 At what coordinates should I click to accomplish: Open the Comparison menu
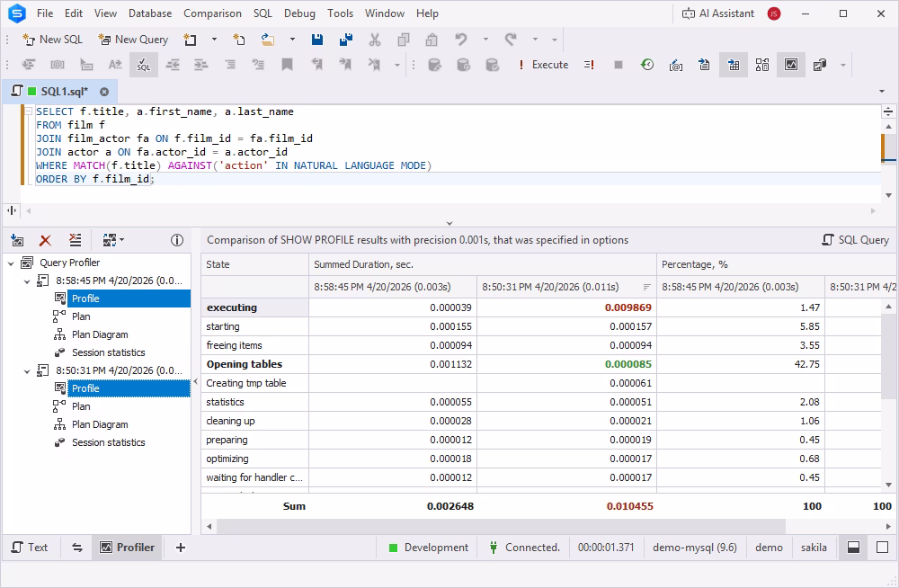pos(213,13)
